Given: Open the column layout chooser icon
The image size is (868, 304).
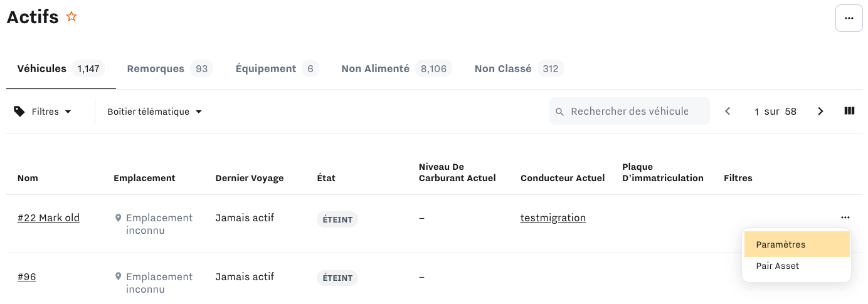Looking at the screenshot, I should 849,111.
